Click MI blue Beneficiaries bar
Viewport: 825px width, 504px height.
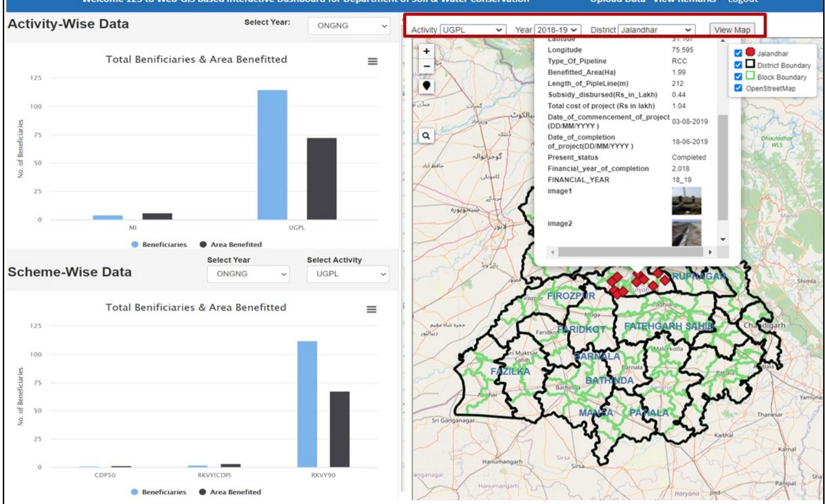click(108, 217)
